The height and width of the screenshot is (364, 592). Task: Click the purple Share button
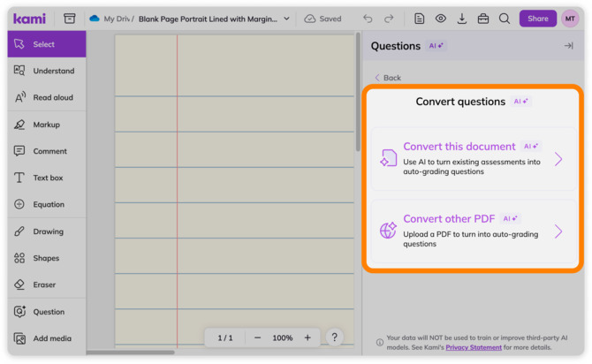537,19
